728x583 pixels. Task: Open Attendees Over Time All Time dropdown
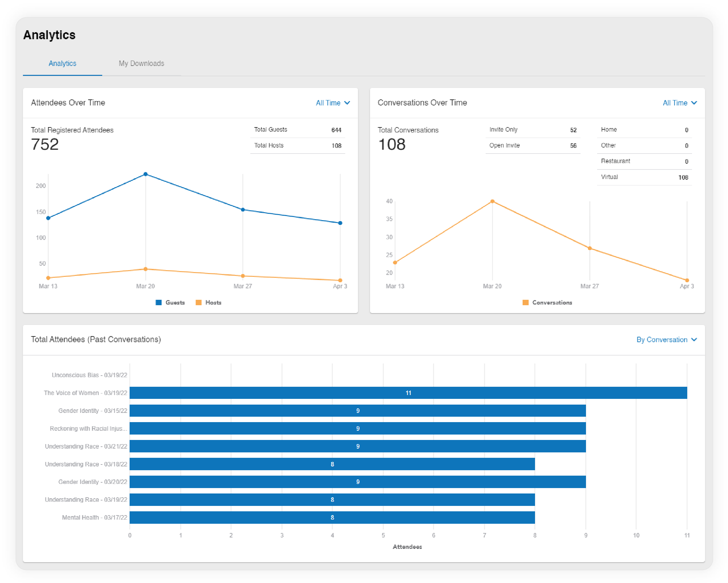[x=332, y=103]
